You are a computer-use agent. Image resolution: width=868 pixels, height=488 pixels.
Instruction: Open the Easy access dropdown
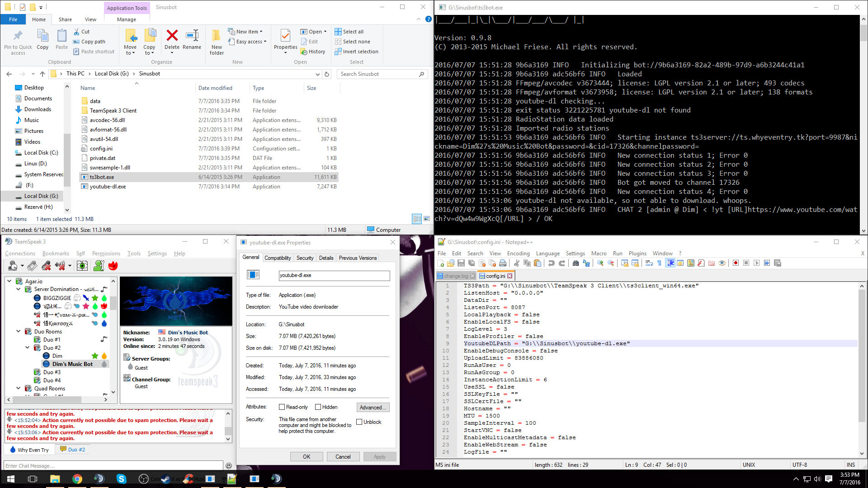coord(247,42)
